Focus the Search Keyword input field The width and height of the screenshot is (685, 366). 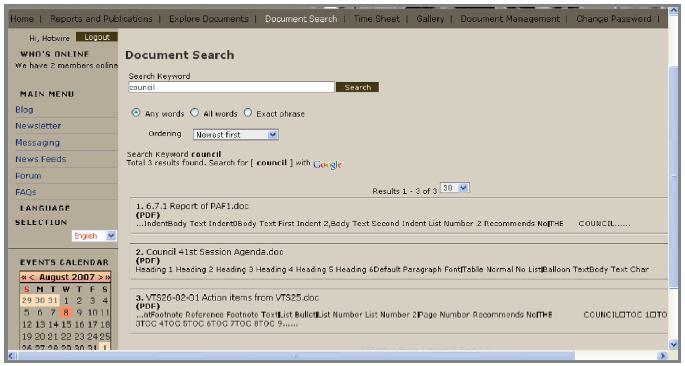point(232,87)
